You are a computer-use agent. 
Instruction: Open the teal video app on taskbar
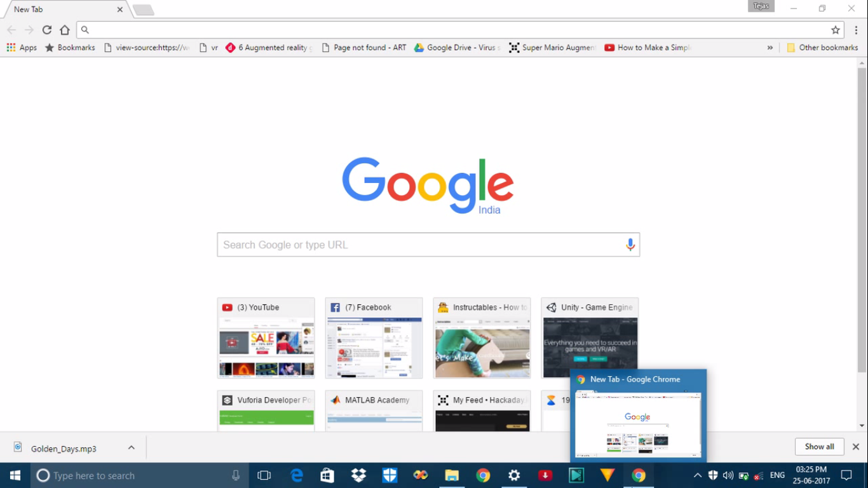point(576,475)
